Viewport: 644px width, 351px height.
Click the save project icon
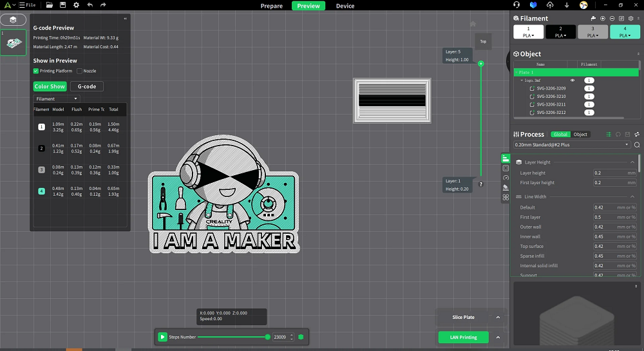click(x=62, y=5)
